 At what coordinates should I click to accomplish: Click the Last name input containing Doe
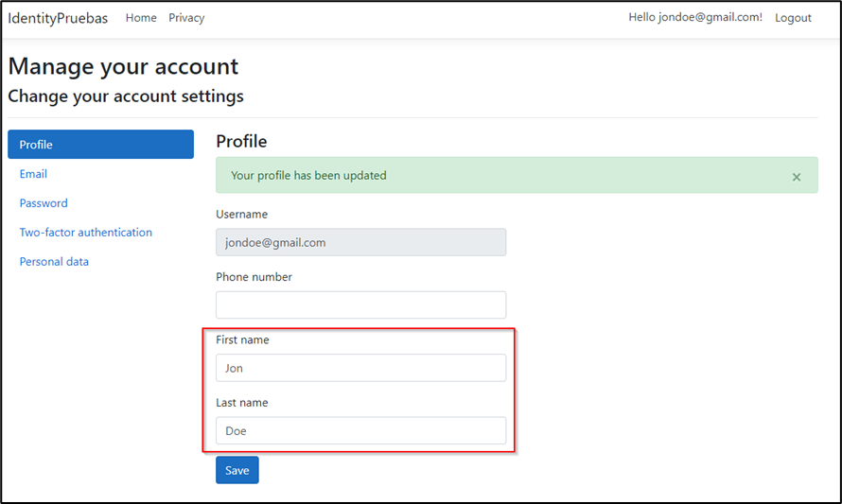pyautogui.click(x=360, y=430)
